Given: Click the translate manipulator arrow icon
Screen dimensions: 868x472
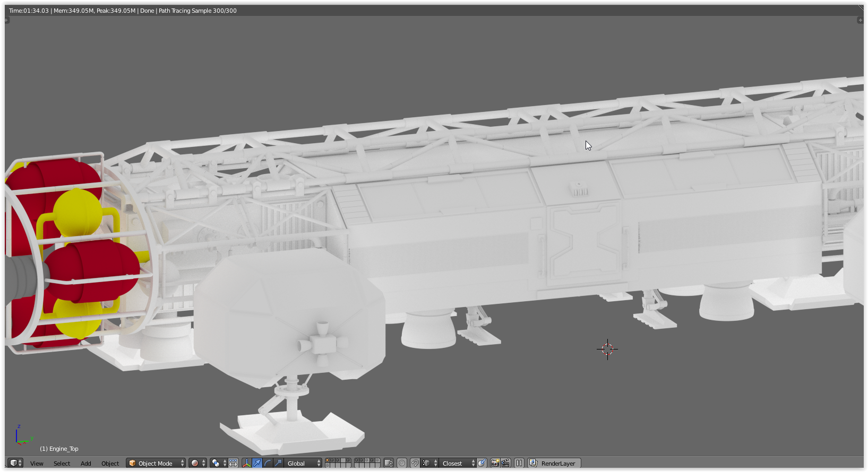Looking at the screenshot, I should pyautogui.click(x=257, y=463).
